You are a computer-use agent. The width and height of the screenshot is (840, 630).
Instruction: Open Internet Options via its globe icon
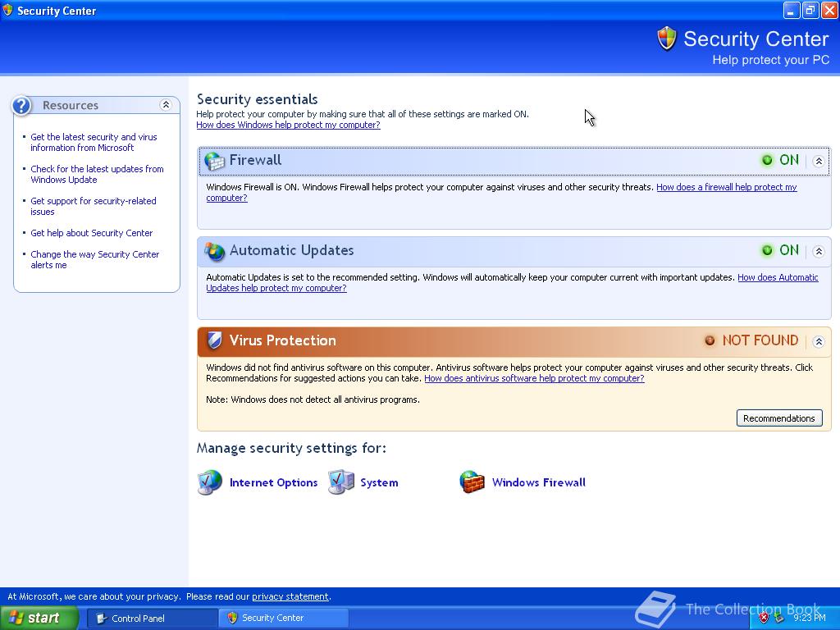[209, 482]
